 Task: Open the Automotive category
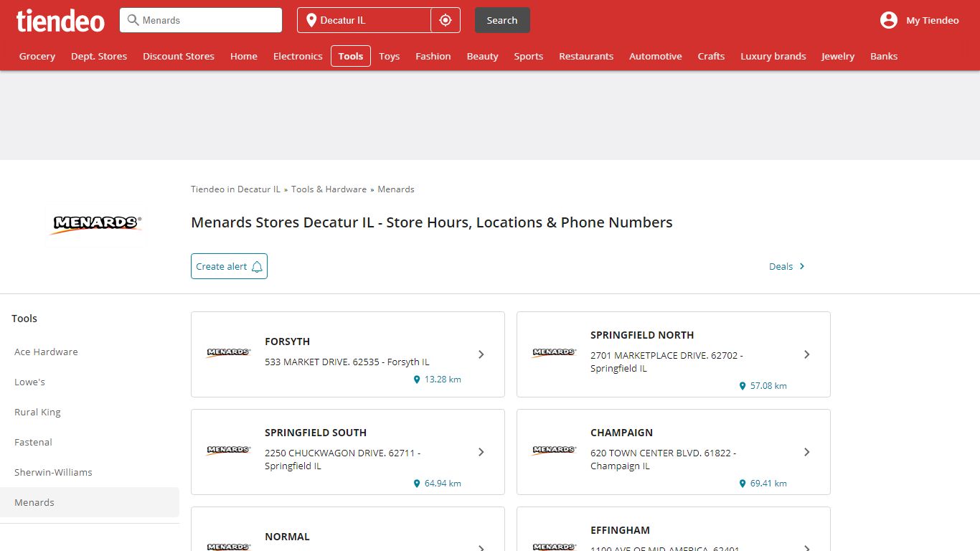(x=656, y=56)
